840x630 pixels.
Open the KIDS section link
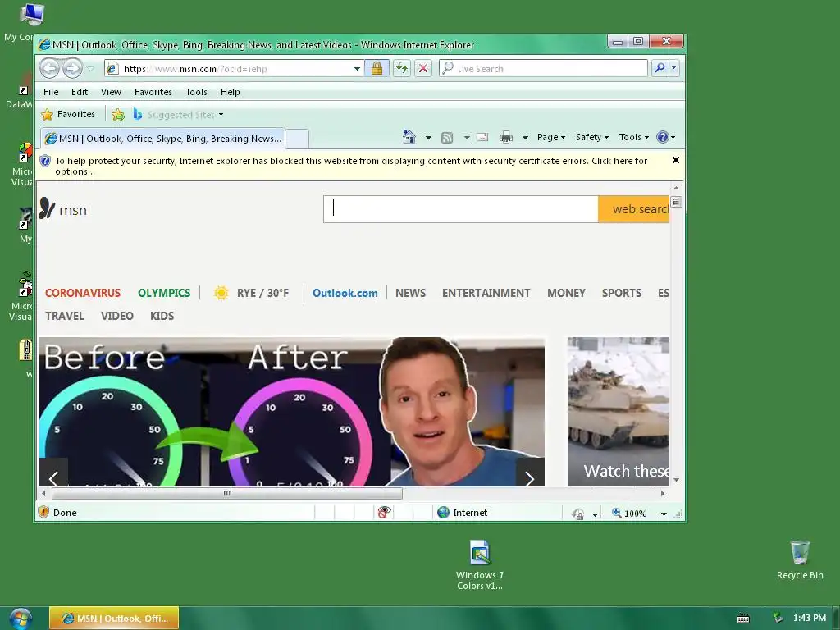162,316
